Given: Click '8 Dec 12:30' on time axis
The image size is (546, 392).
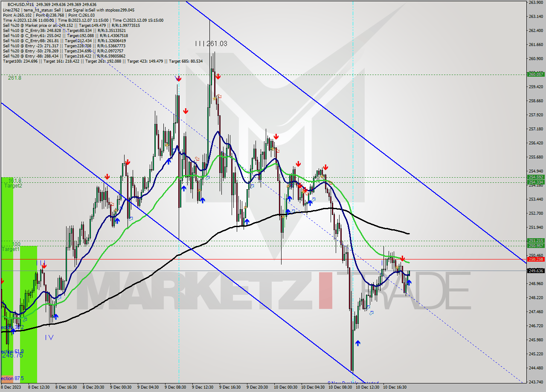Looking at the screenshot, I should point(39,387).
